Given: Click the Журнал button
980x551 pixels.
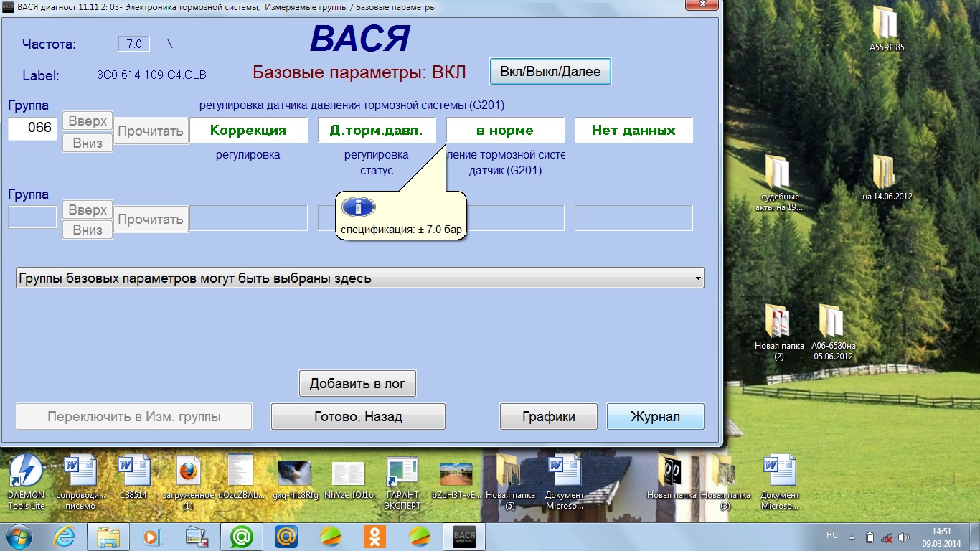Looking at the screenshot, I should tap(655, 416).
